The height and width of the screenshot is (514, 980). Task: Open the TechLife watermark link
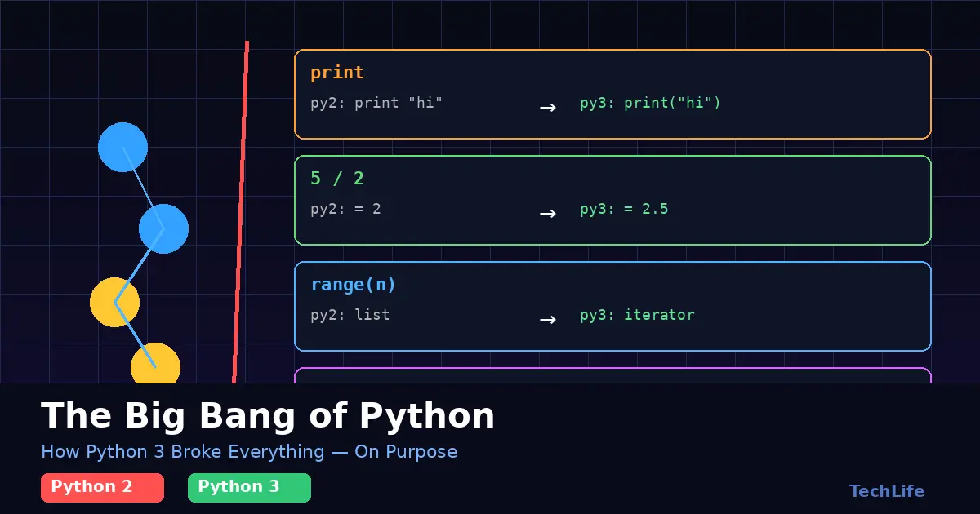[886, 491]
